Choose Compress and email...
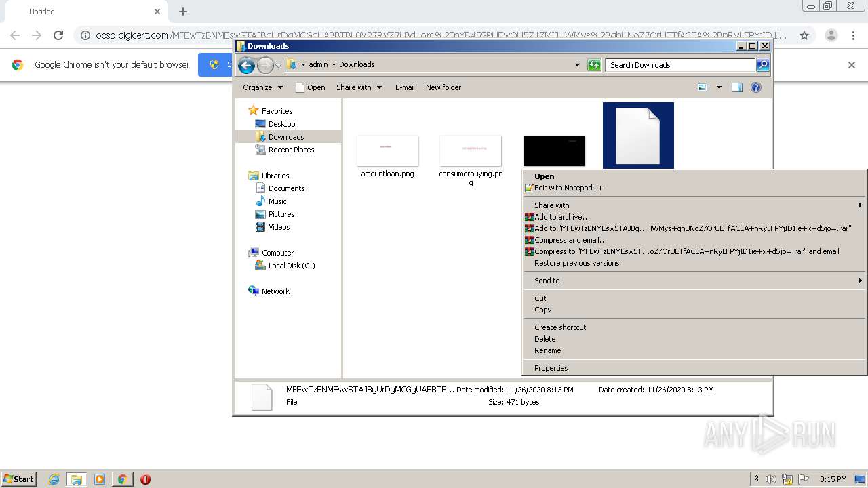This screenshot has height=488, width=868. click(x=694, y=240)
